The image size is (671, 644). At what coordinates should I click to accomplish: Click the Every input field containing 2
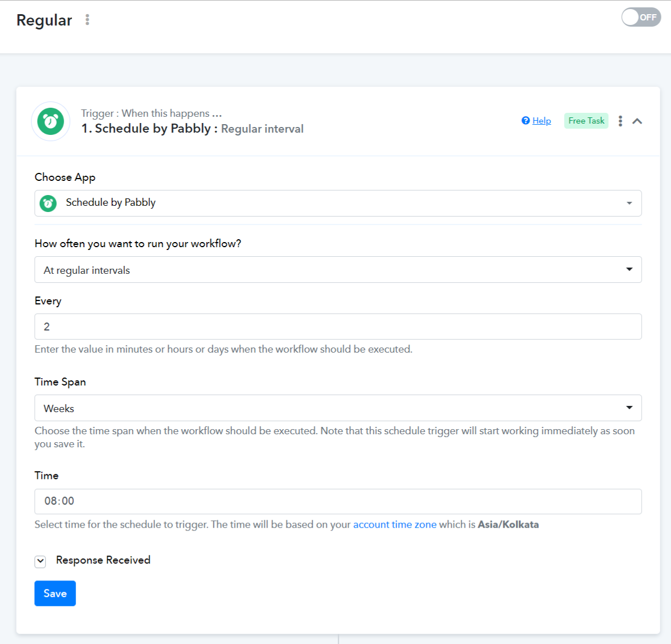[x=338, y=327]
